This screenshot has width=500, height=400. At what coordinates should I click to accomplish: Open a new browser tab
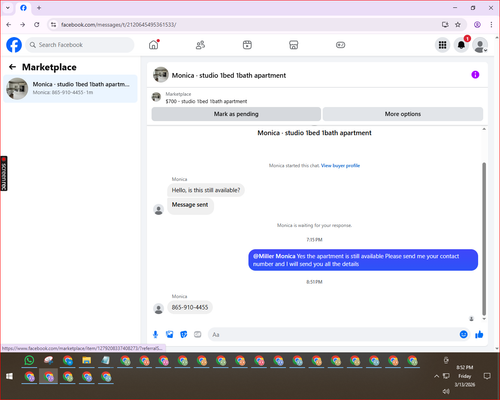tap(39, 8)
